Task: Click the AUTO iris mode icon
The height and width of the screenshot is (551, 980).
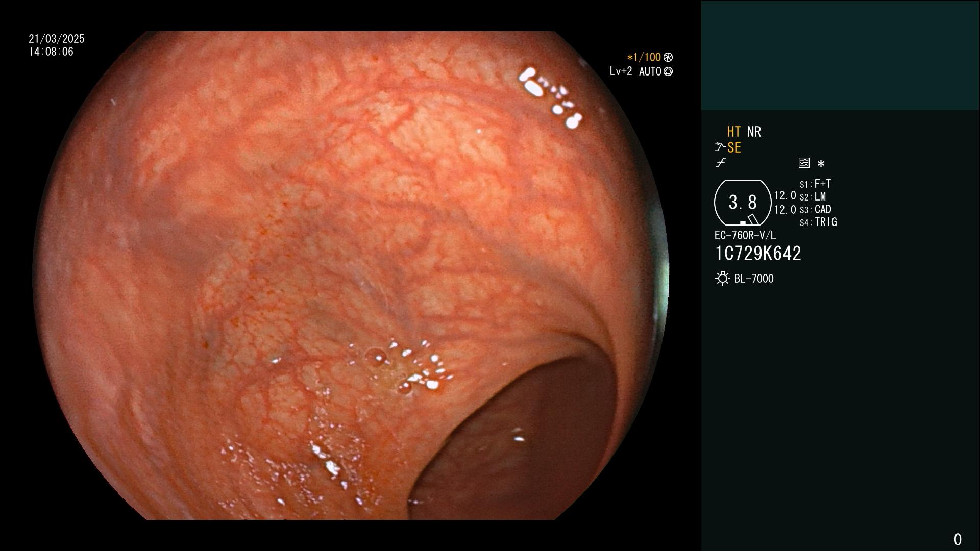Action: pyautogui.click(x=668, y=71)
